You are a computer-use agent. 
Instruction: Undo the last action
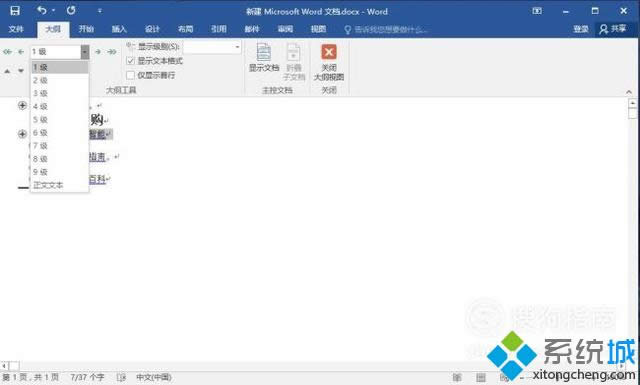42,10
